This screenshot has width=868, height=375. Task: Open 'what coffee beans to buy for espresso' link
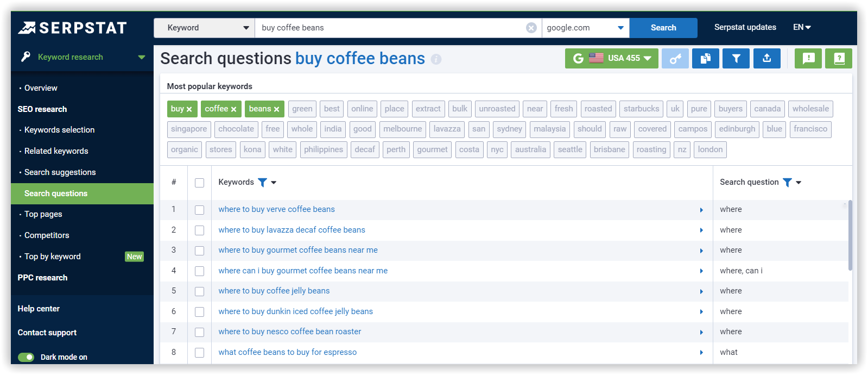[288, 352]
